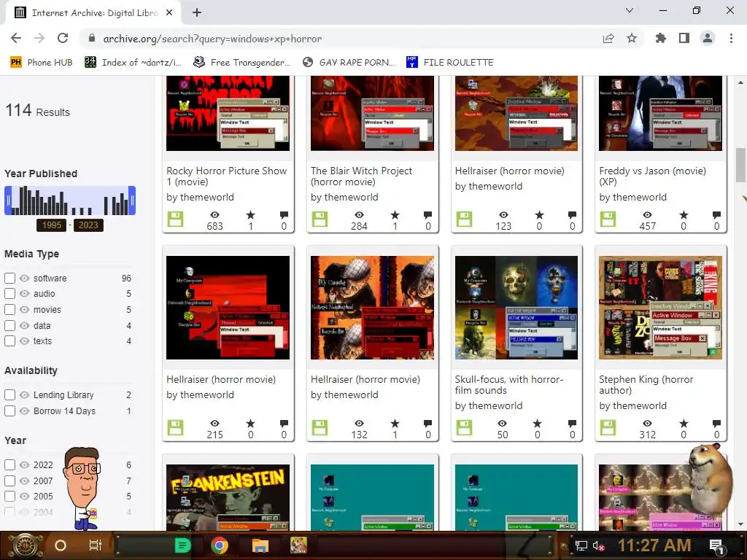Click the views eye icon on Stephen King card
This screenshot has width=747, height=560.
tap(647, 424)
